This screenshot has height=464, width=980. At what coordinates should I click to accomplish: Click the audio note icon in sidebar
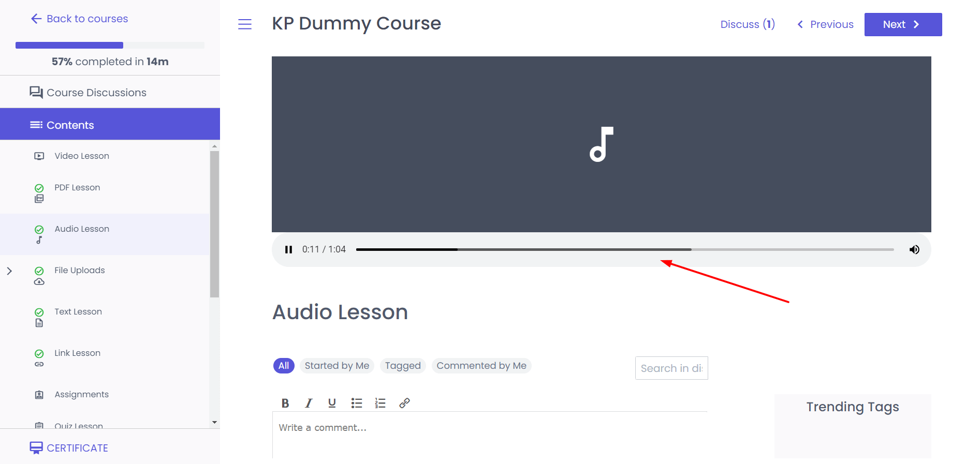pos(39,240)
